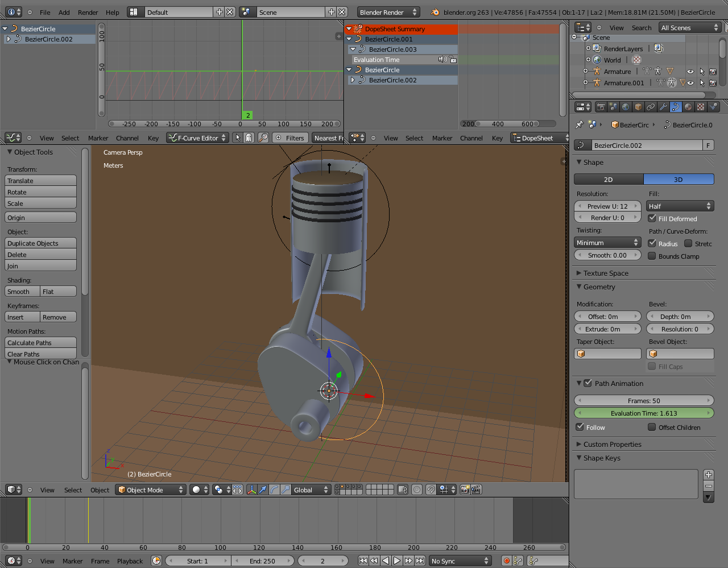This screenshot has width=728, height=568.
Task: Click the World properties globe icon
Action: click(x=624, y=106)
